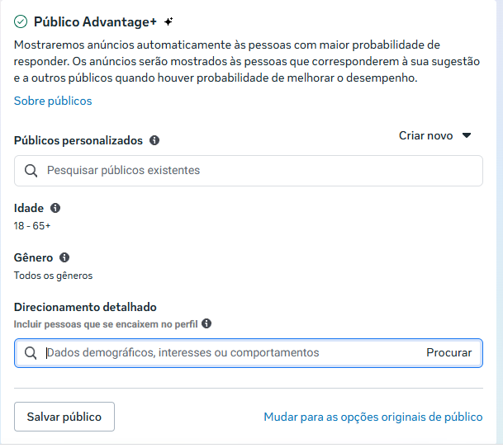The height and width of the screenshot is (448, 503).
Task: Click the Direcionamento detalhado label
Action: [x=85, y=307]
